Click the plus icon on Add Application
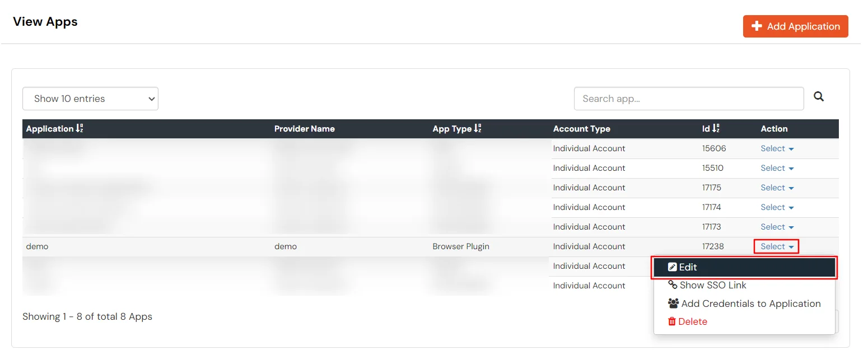The image size is (868, 364). [x=757, y=26]
